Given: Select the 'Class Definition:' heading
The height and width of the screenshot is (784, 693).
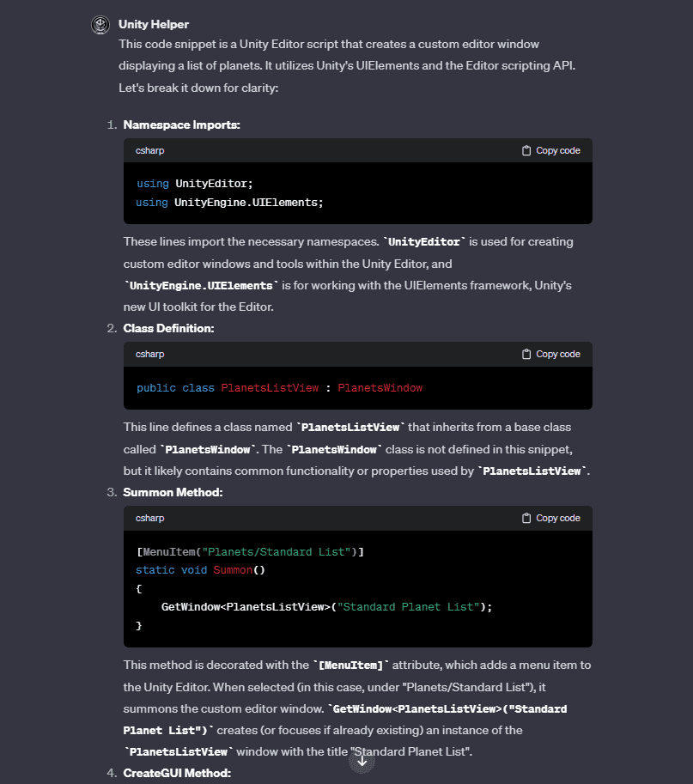Looking at the screenshot, I should 168,328.
